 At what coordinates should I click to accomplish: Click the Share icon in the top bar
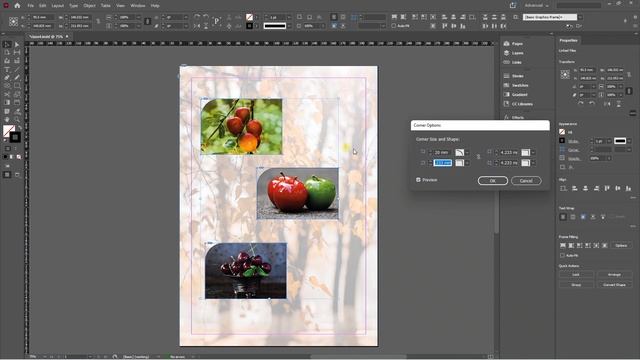coord(513,5)
